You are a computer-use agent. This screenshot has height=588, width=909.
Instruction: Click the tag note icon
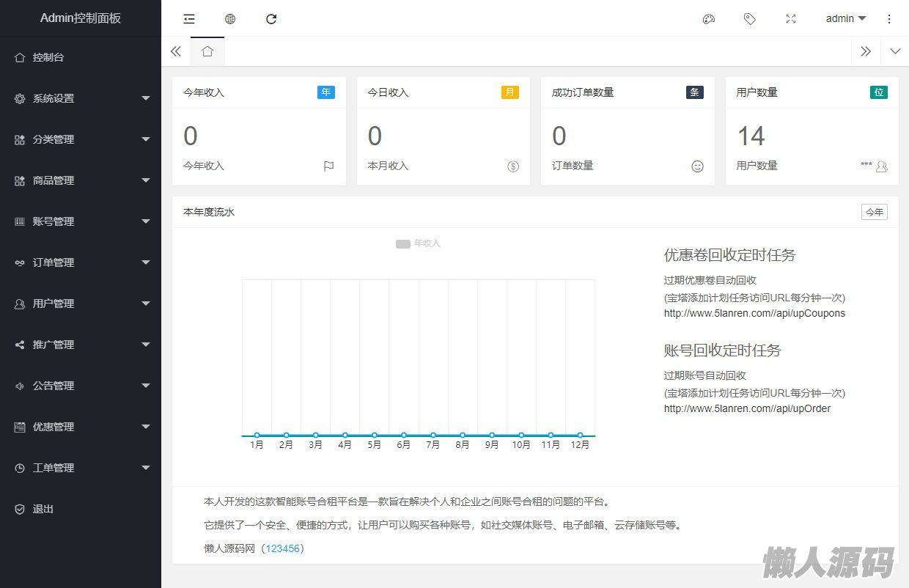pyautogui.click(x=749, y=19)
